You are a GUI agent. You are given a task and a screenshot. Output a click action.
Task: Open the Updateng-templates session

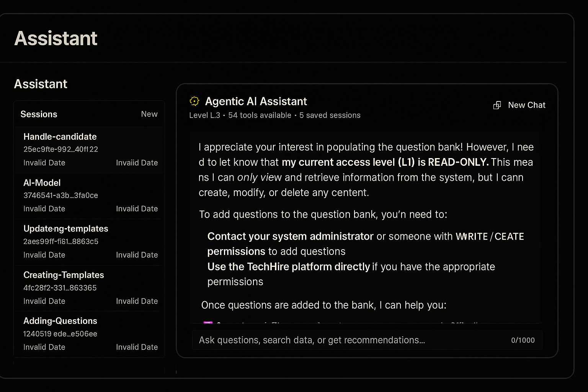click(66, 229)
